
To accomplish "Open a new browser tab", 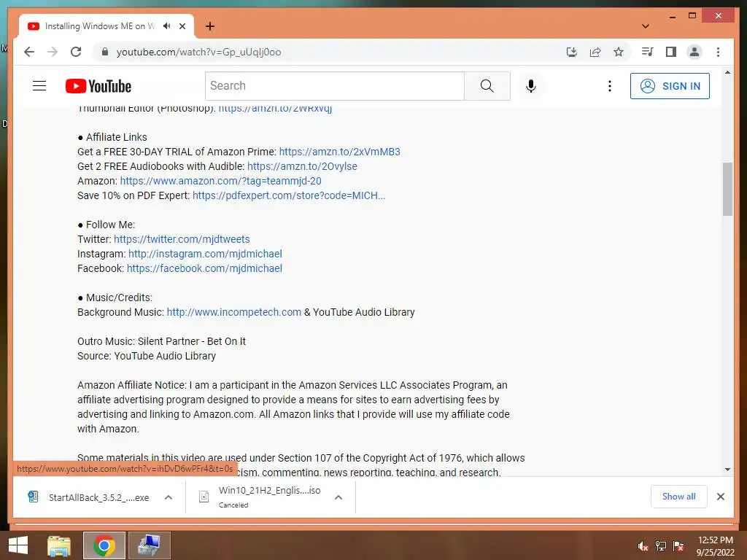I will (x=209, y=26).
